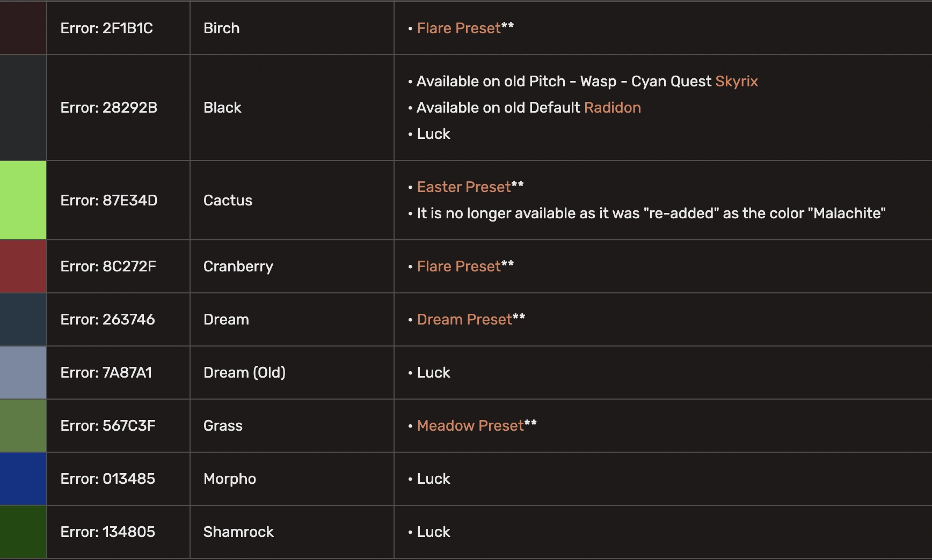932x560 pixels.
Task: Select the Black color swatch
Action: pos(23,108)
